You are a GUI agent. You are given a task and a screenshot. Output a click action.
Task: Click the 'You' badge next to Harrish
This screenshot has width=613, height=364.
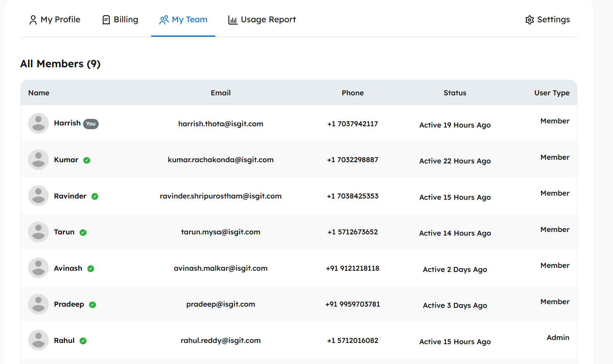(x=91, y=124)
